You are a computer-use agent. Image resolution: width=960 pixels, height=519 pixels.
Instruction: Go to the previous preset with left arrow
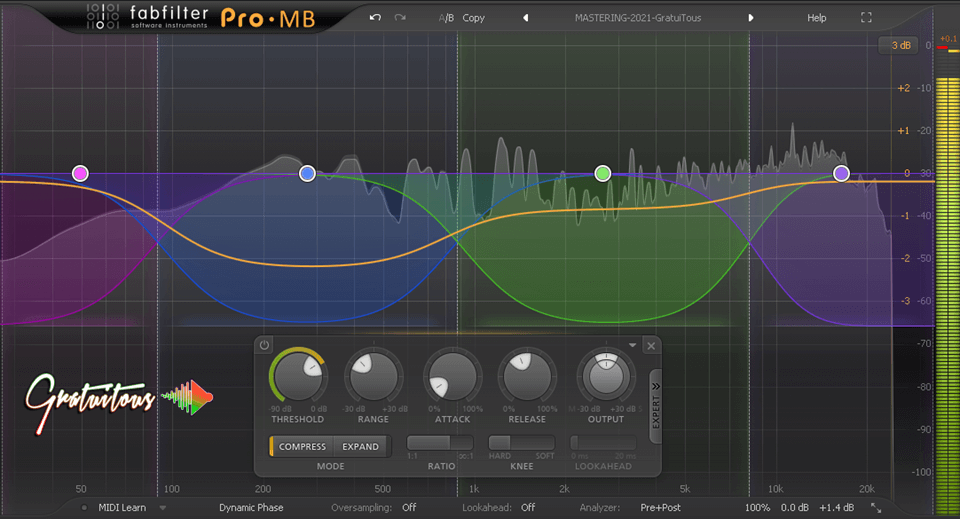[x=525, y=18]
